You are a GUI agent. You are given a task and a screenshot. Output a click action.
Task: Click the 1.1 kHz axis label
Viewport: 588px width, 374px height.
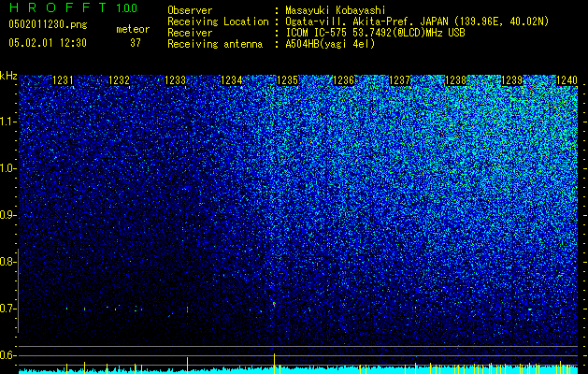click(x=7, y=122)
